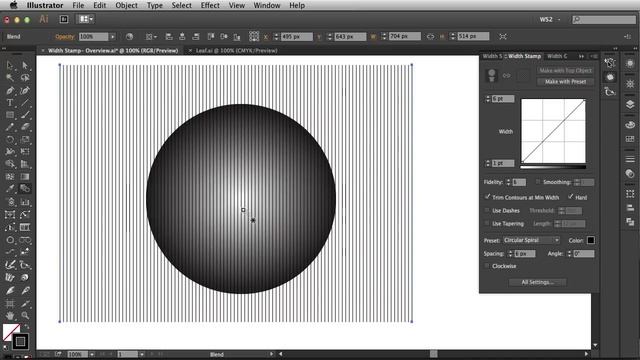Switch to the Width S panel tab
The height and width of the screenshot is (360, 640).
coord(492,56)
